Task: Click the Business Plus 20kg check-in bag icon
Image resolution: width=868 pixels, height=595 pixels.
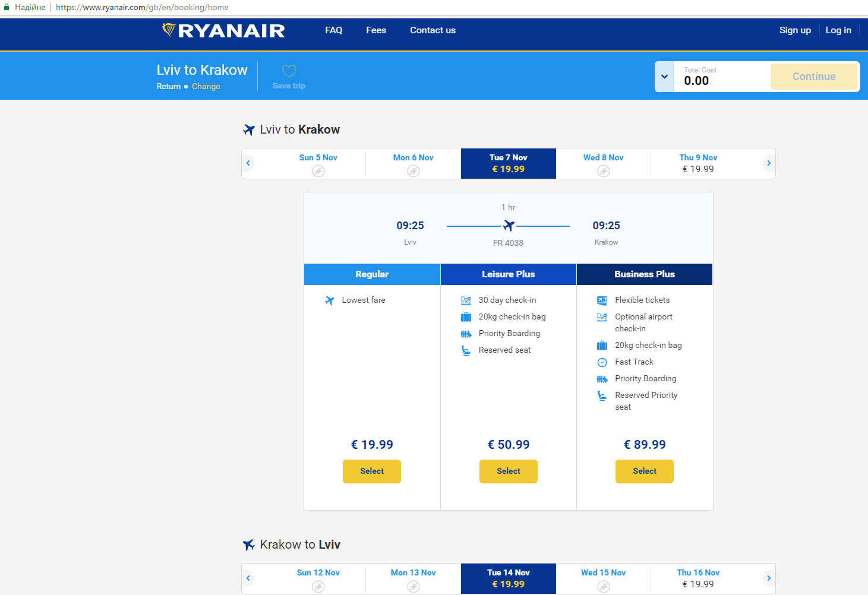Action: click(x=602, y=346)
